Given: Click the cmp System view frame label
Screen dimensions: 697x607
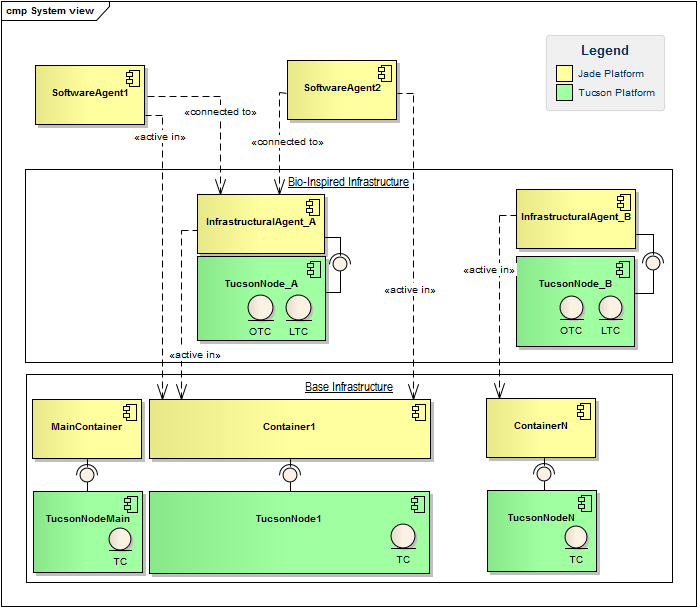Looking at the screenshot, I should coord(50,11).
